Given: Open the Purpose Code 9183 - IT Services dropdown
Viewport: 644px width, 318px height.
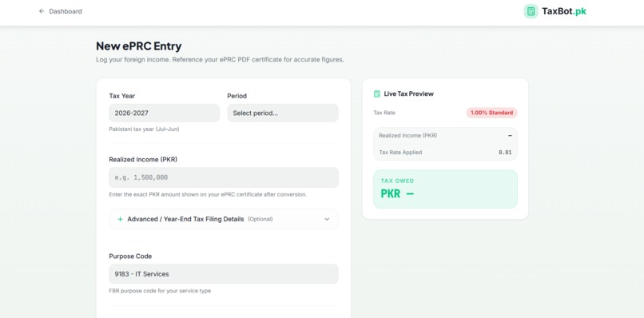Looking at the screenshot, I should pyautogui.click(x=224, y=274).
